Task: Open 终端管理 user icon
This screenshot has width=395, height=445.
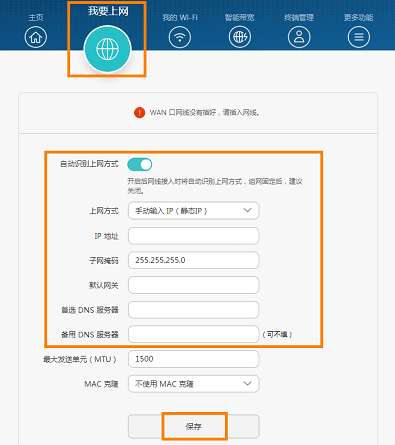Action: coord(299,37)
